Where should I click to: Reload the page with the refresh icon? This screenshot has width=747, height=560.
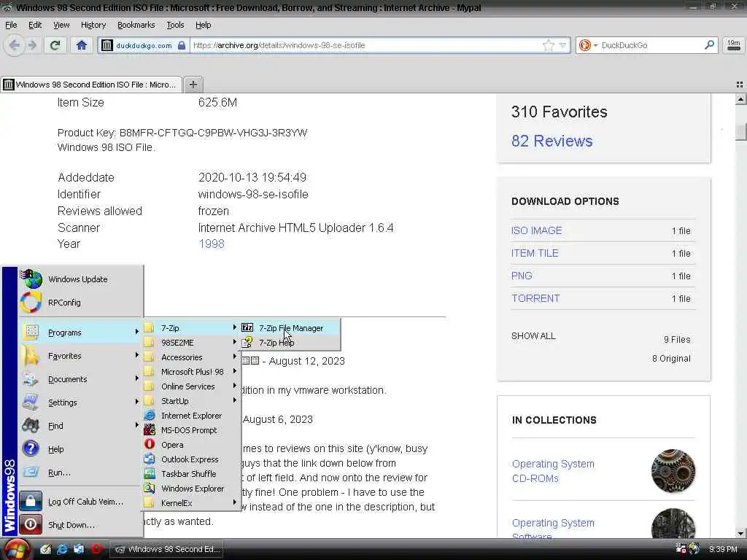point(55,46)
